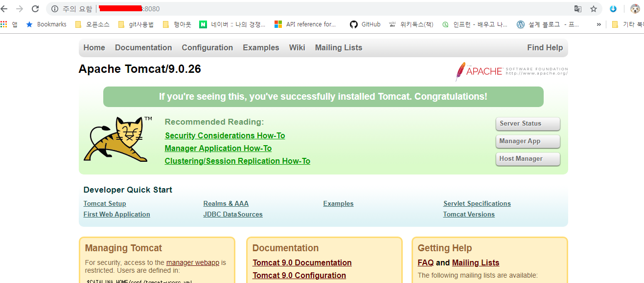Open the Tomcat 9.0 Configuration link
644x283 pixels.
pos(299,275)
